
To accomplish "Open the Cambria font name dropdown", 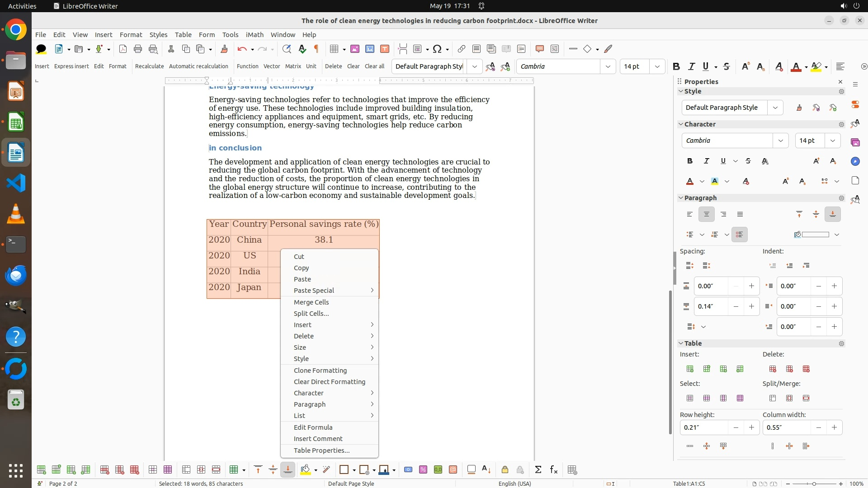I will [x=608, y=66].
